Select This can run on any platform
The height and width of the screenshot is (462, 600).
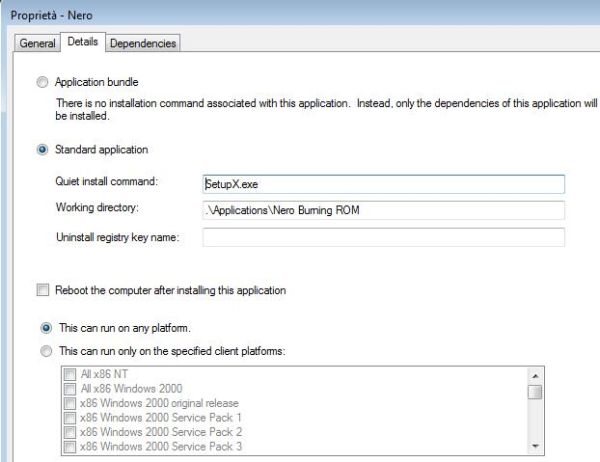click(46, 328)
